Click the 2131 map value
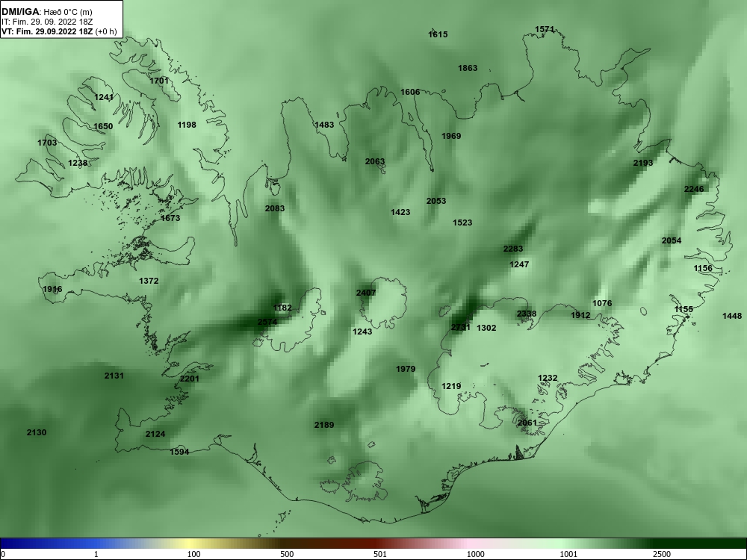This screenshot has height=560, width=747. (114, 376)
